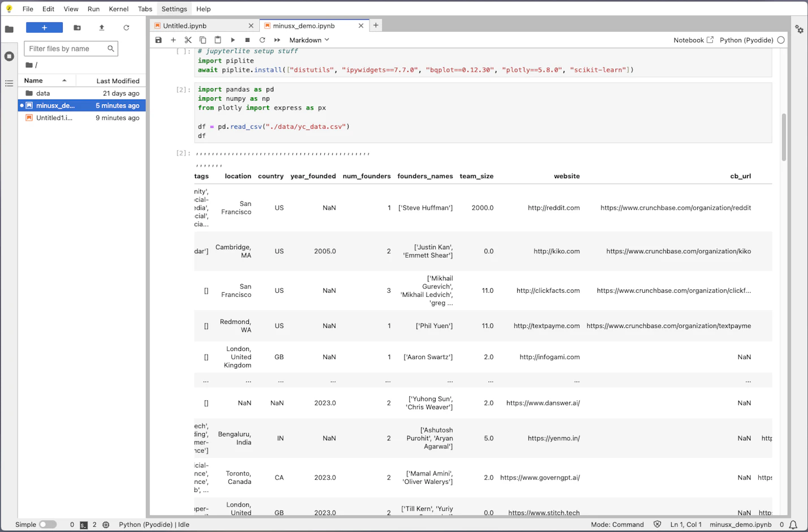Toggle Simple interface mode switch

tap(48, 525)
